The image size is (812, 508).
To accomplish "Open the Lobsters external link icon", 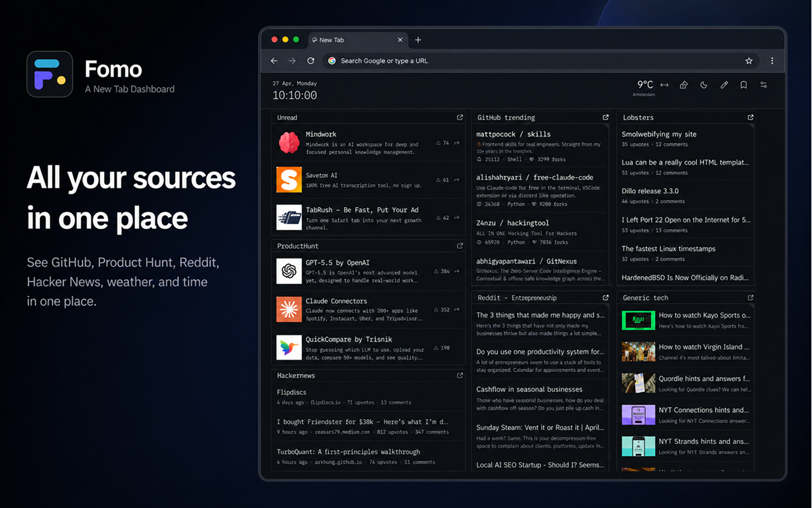I will tap(750, 117).
